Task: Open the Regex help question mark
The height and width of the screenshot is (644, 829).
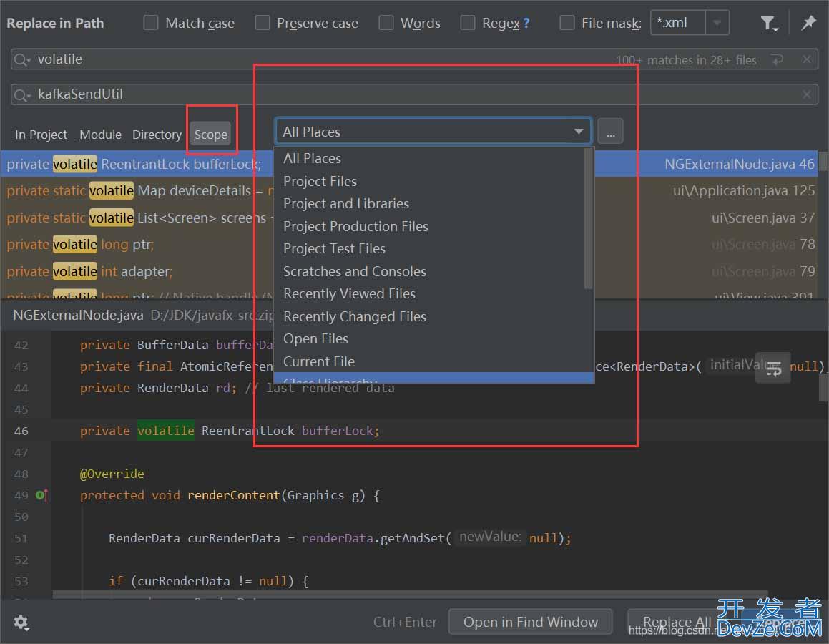Action: (x=526, y=24)
